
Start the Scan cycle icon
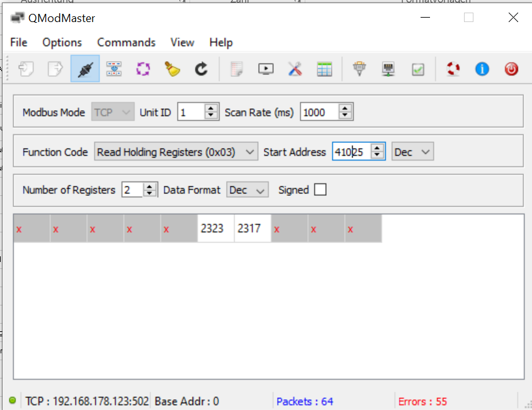coord(143,69)
